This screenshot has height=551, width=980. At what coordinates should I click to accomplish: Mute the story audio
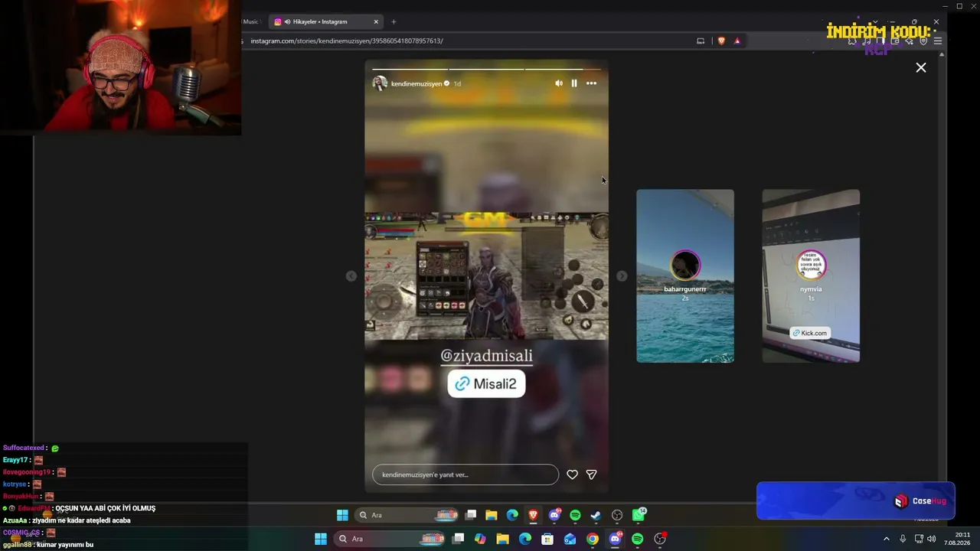559,83
